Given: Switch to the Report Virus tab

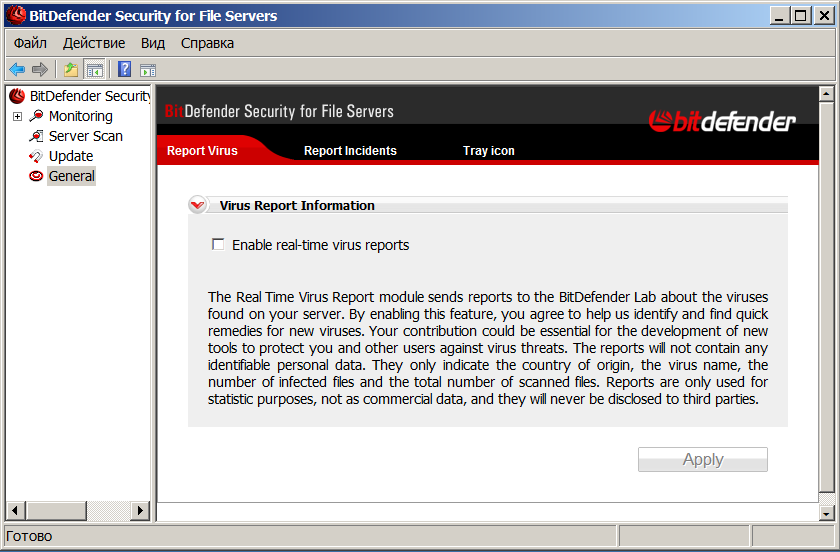Looking at the screenshot, I should click(x=202, y=151).
